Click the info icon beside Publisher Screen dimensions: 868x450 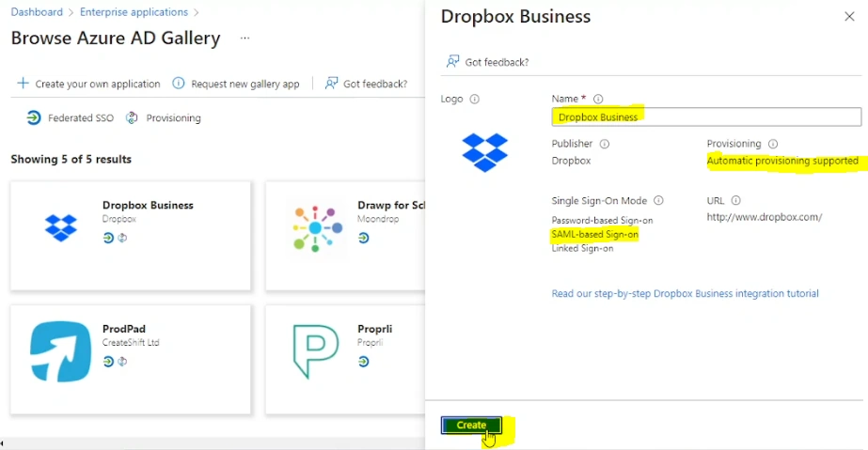(x=605, y=144)
